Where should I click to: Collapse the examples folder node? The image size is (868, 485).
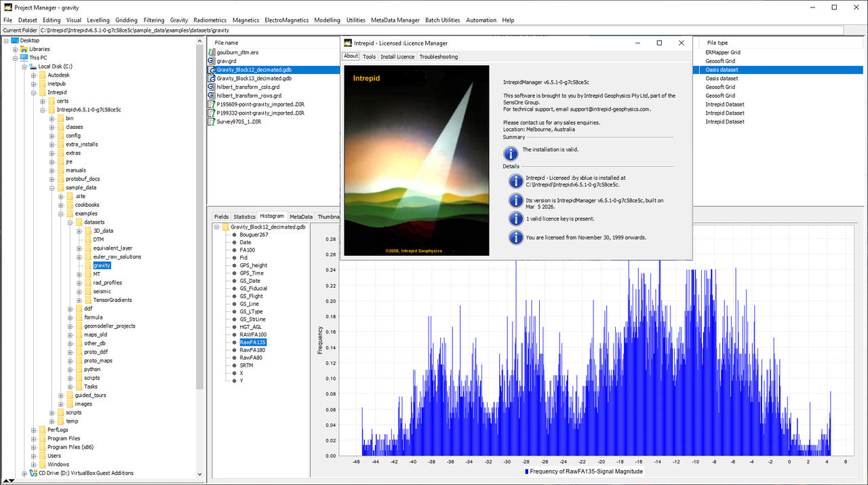coord(60,214)
